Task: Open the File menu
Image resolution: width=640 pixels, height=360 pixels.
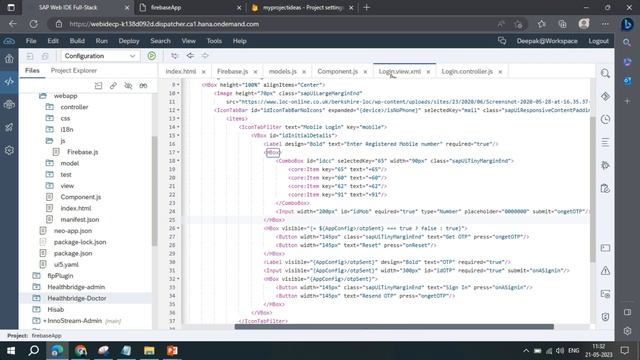Action: coord(31,41)
